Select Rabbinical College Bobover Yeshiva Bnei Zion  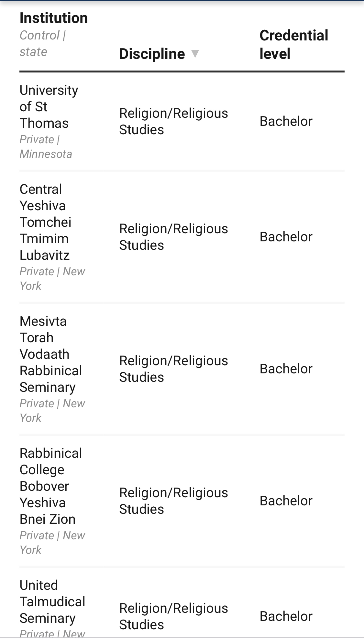pos(50,486)
